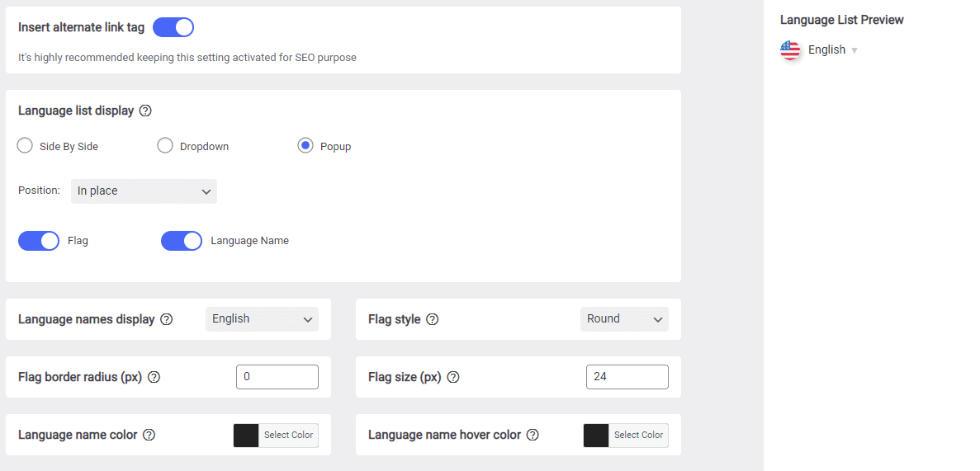
Task: Open Language names display dropdown
Action: click(262, 319)
